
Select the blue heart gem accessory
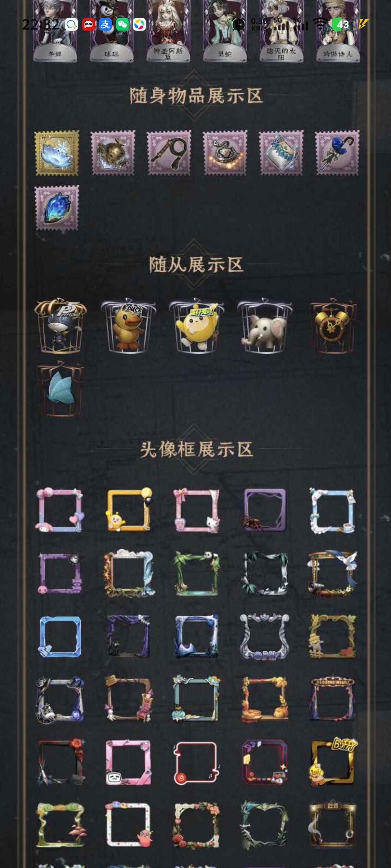57,208
